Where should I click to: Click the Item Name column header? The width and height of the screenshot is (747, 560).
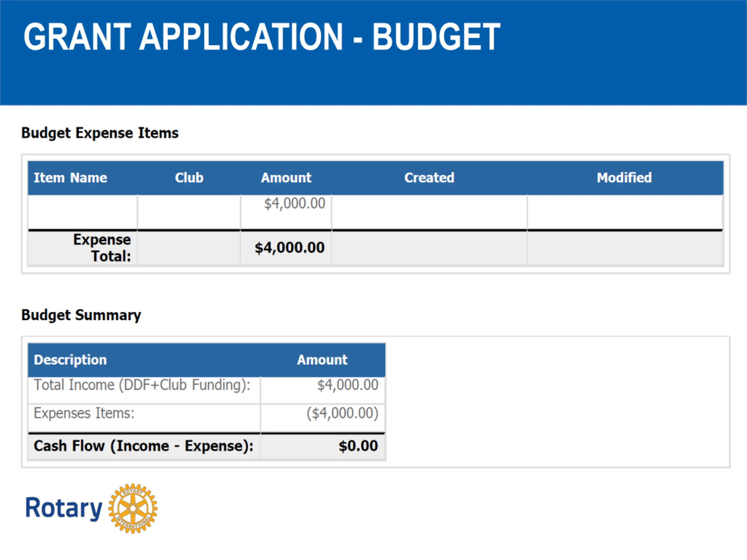pyautogui.click(x=70, y=178)
